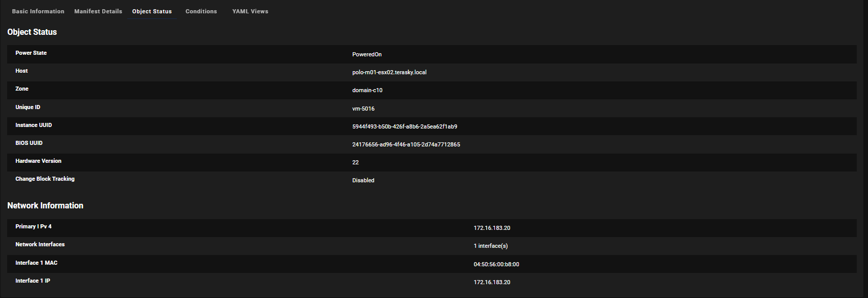Image resolution: width=868 pixels, height=298 pixels.
Task: Click the Network Information heading
Action: coord(45,205)
